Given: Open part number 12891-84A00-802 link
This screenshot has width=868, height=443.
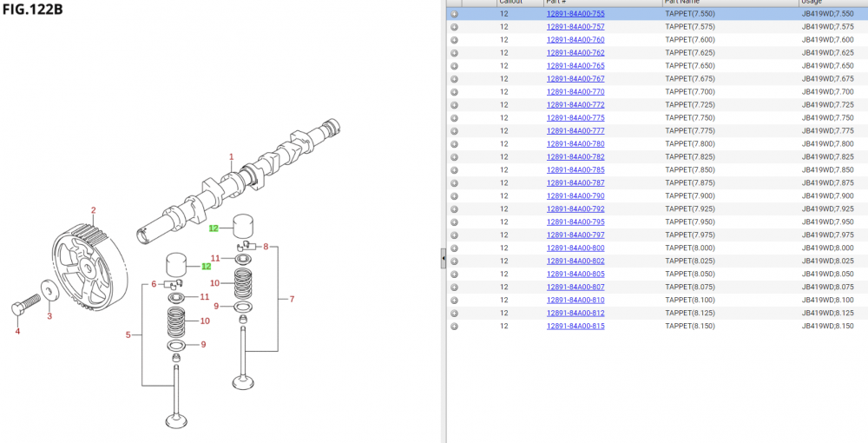Looking at the screenshot, I should (x=575, y=261).
